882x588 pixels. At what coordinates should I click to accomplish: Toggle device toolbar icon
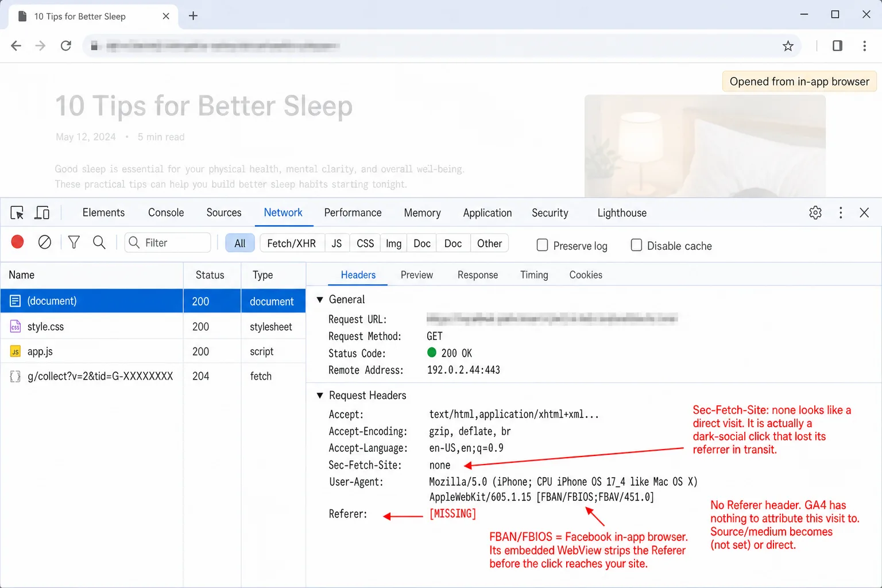(x=42, y=213)
